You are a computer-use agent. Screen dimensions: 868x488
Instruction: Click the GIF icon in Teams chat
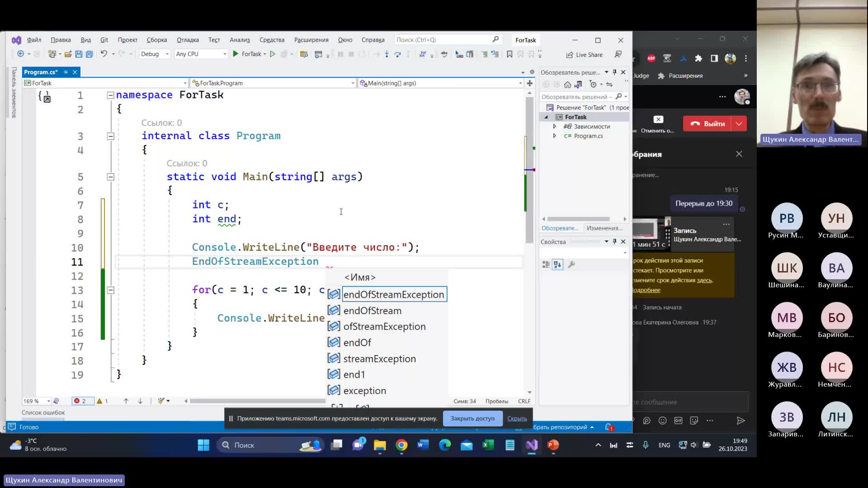[678, 421]
